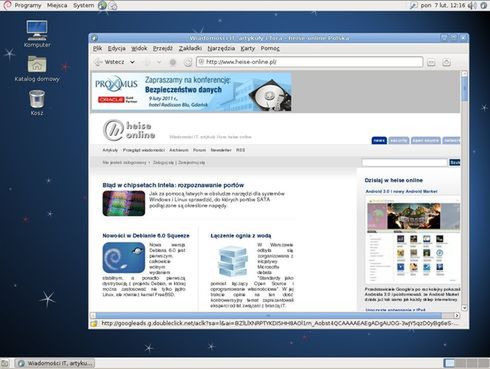The image size is (490, 369).
Task: Click the stacked blocks article image
Action: coord(233,261)
